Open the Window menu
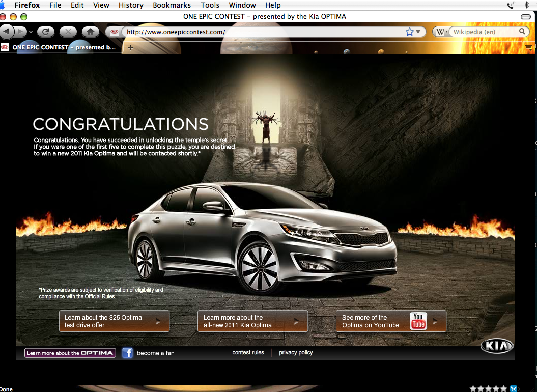 [242, 5]
